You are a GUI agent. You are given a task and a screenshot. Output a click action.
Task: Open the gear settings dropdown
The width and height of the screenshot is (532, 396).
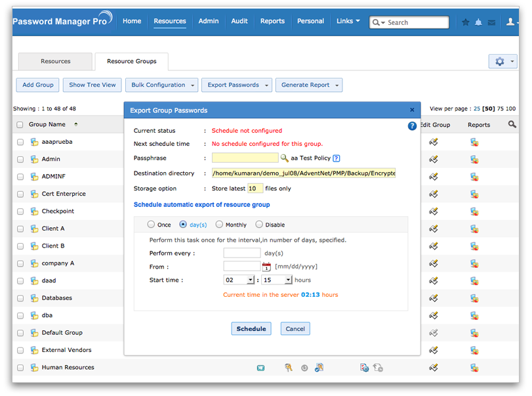click(503, 62)
